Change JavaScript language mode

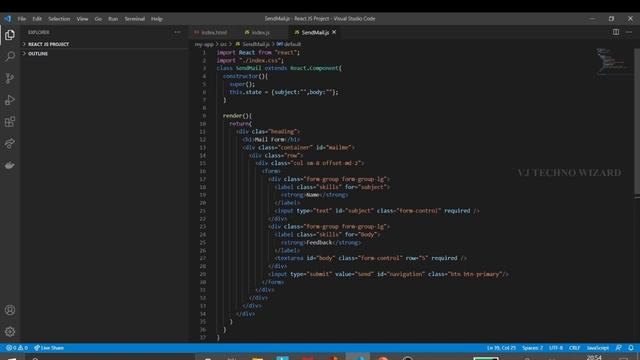tap(598, 348)
